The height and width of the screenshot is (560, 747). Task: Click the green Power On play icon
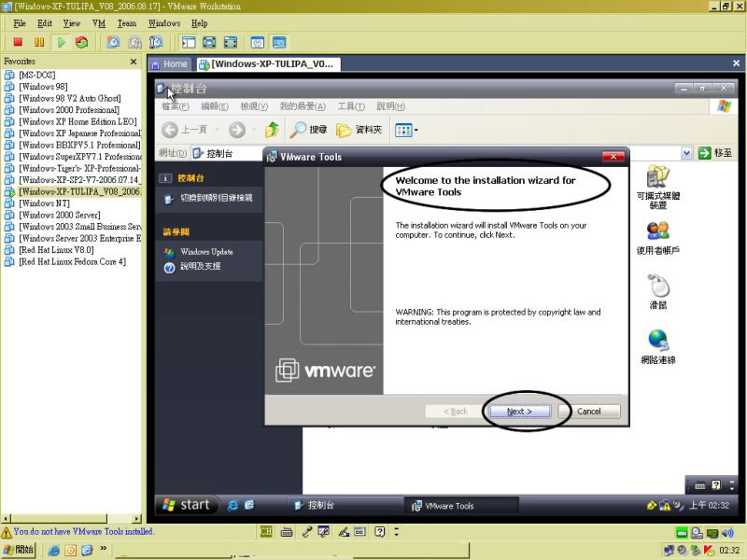click(x=61, y=42)
